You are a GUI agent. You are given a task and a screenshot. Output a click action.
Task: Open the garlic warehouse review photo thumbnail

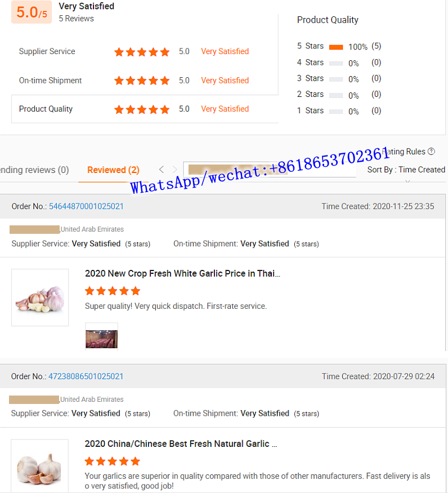click(x=101, y=339)
